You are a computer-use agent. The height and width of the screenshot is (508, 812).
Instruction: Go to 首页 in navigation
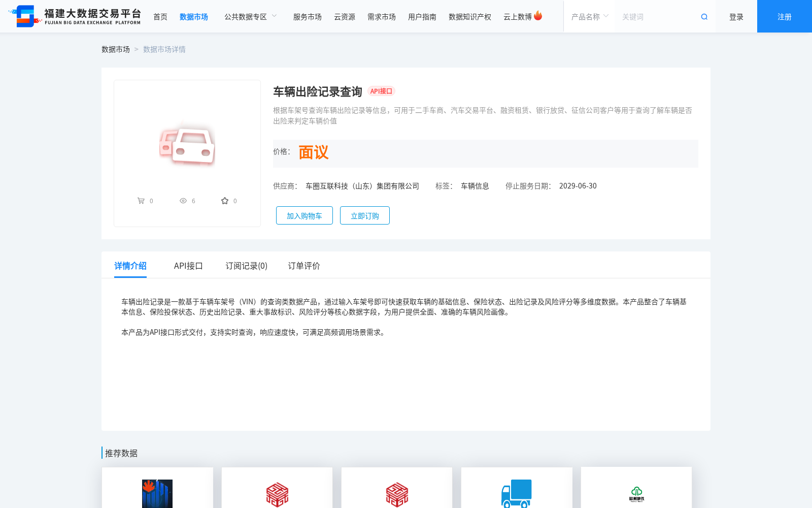click(x=160, y=17)
